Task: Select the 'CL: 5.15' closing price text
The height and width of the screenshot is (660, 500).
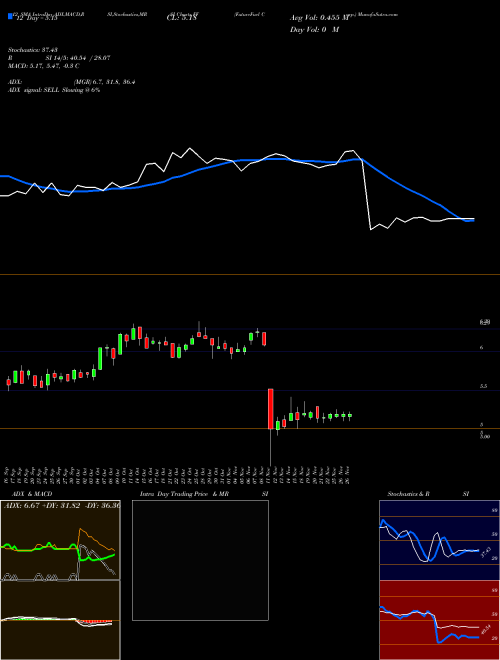Action: (182, 18)
